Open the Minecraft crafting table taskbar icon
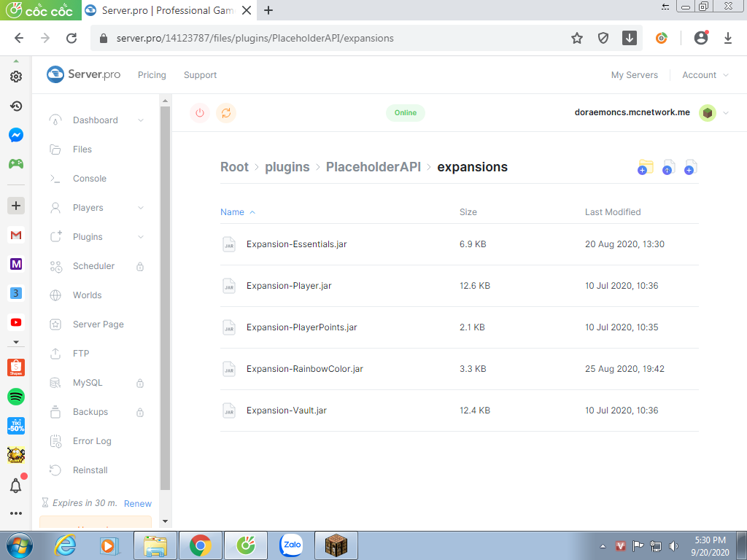 point(336,545)
